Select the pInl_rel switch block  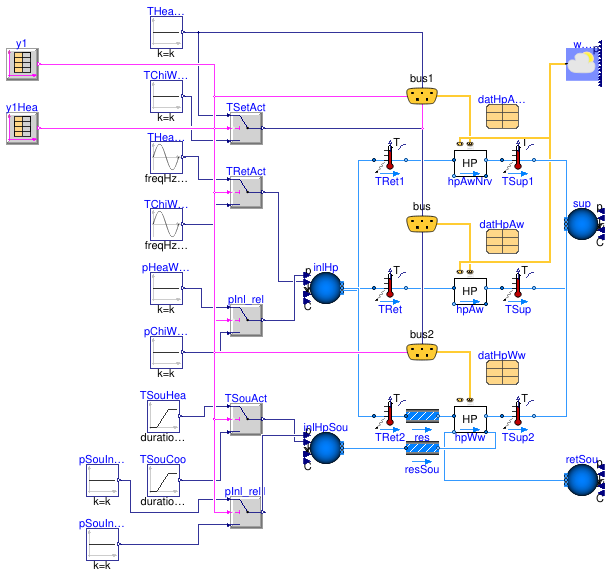click(246, 320)
